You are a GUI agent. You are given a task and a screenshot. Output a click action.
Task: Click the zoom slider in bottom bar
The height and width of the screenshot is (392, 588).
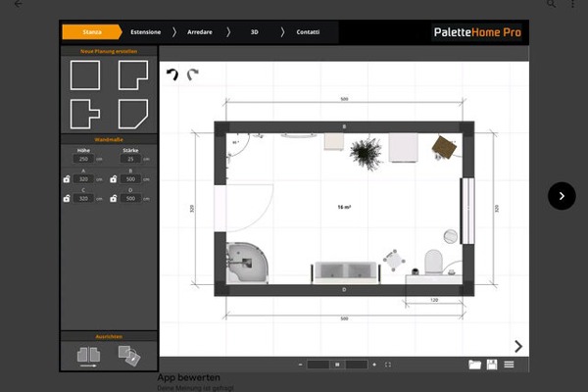click(x=336, y=365)
